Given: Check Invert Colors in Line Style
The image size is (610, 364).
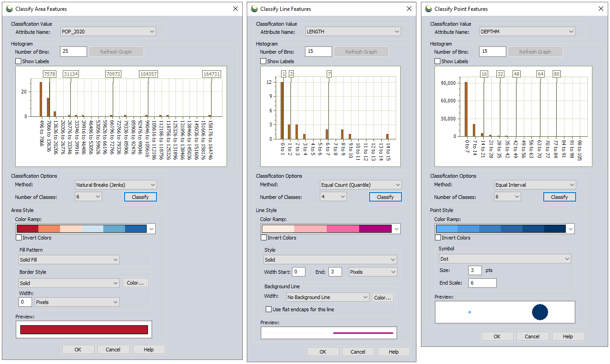Looking at the screenshot, I should (x=264, y=238).
